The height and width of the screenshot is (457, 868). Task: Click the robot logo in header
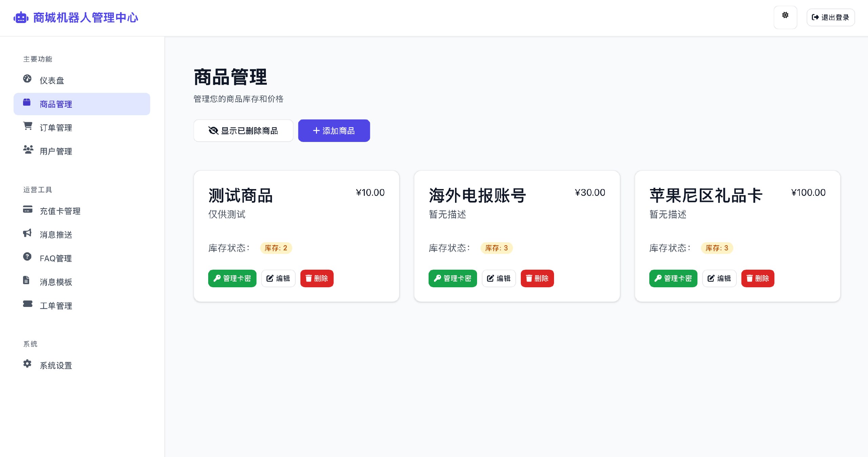[21, 17]
